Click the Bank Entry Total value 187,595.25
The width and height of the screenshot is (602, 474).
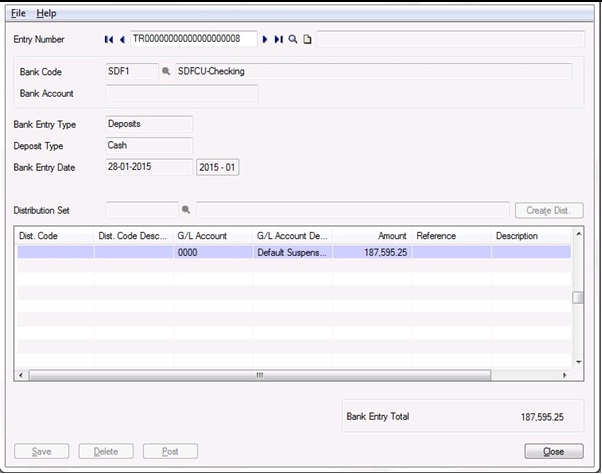542,417
